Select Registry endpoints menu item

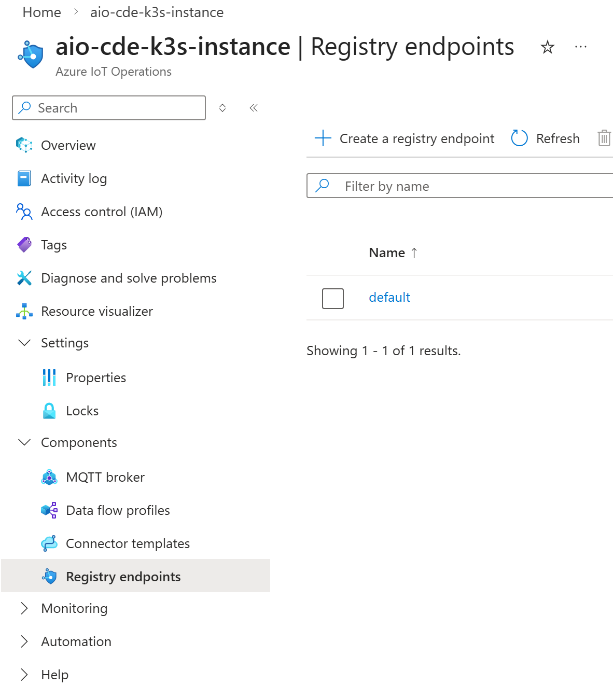tap(135, 576)
